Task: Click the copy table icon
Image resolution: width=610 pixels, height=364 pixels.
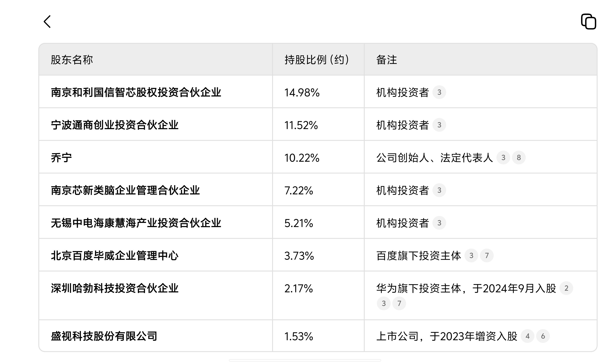Action: [x=588, y=22]
